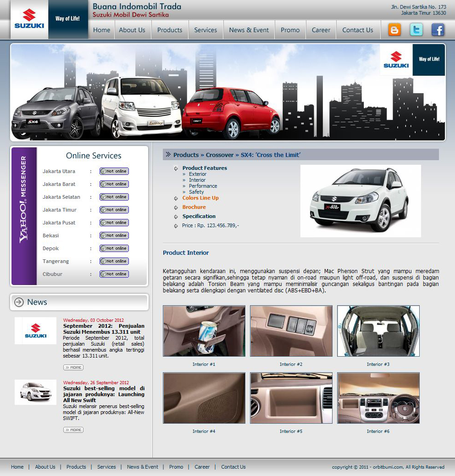Open Products in top navigation
This screenshot has width=455, height=476.
(x=170, y=30)
